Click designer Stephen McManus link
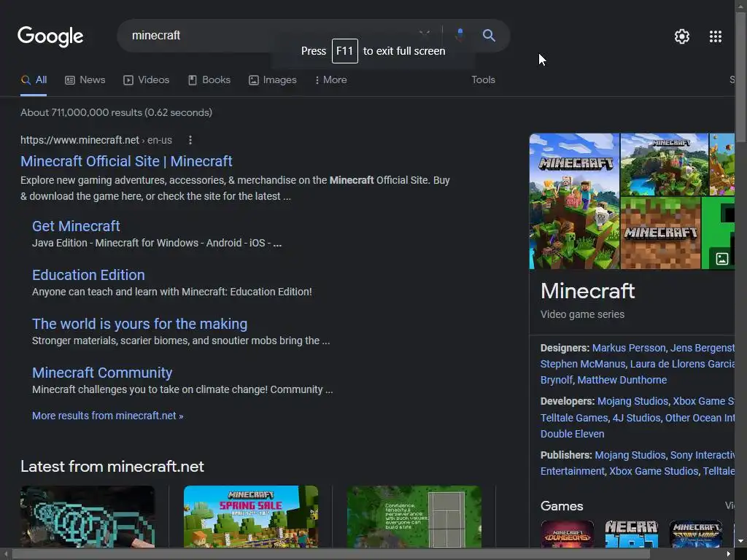Viewport: 747px width, 560px height. (583, 364)
